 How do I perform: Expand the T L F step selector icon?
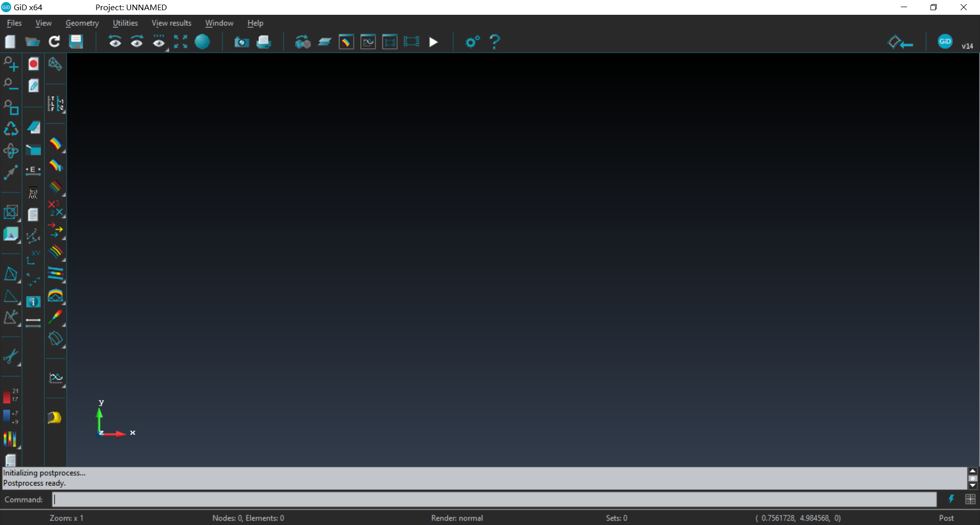pyautogui.click(x=56, y=104)
